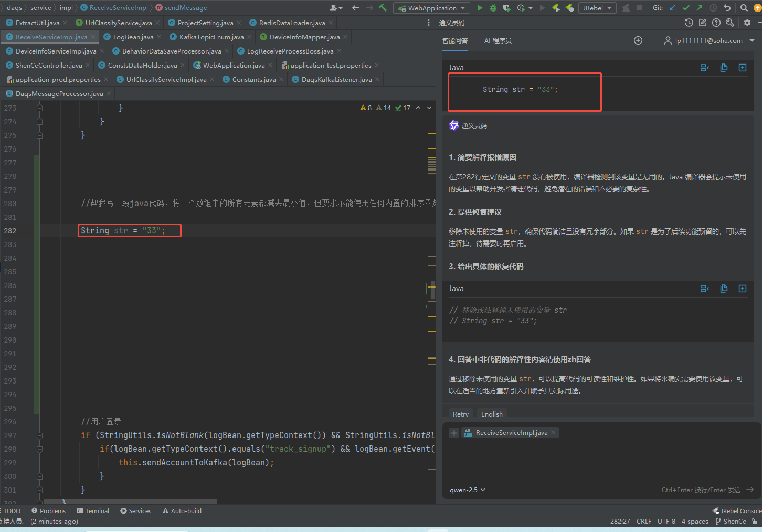
Task: Open the JRebel dropdown
Action: (598, 8)
